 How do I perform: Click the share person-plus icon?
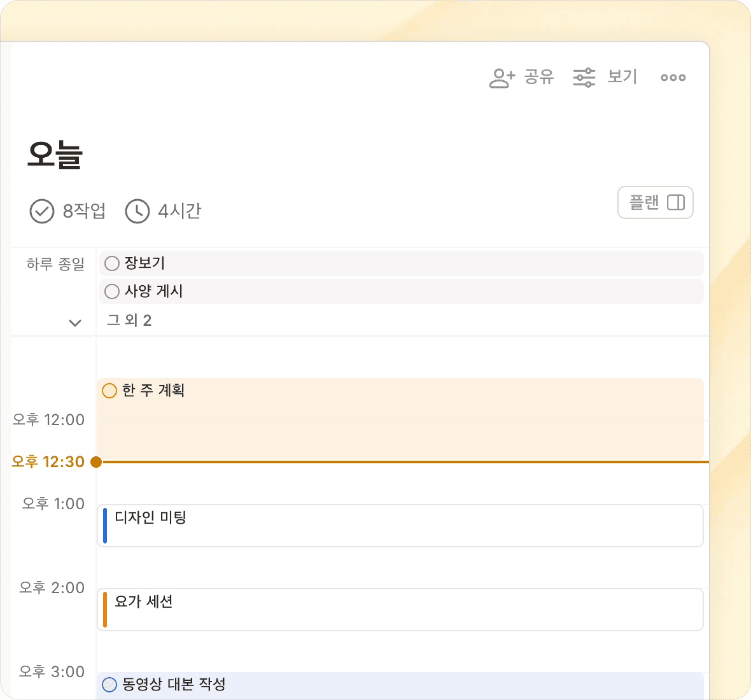pos(502,78)
